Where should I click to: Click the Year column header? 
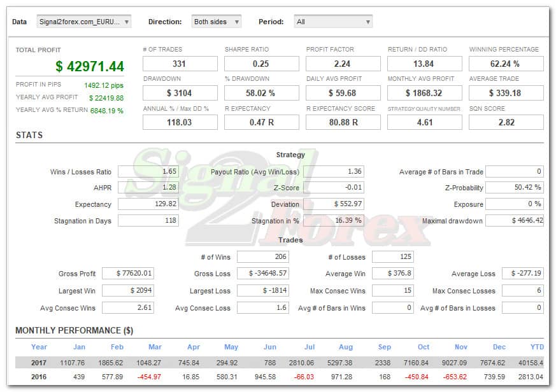coord(39,347)
